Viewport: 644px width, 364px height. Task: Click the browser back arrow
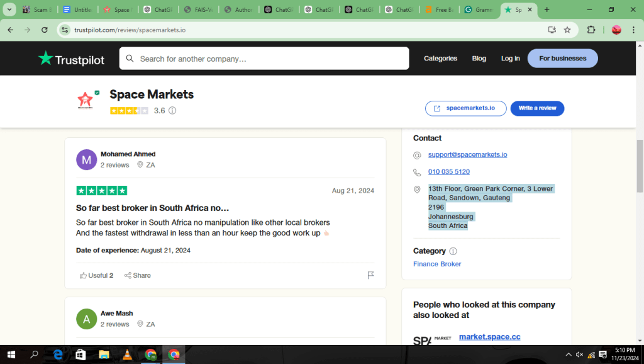pos(11,30)
